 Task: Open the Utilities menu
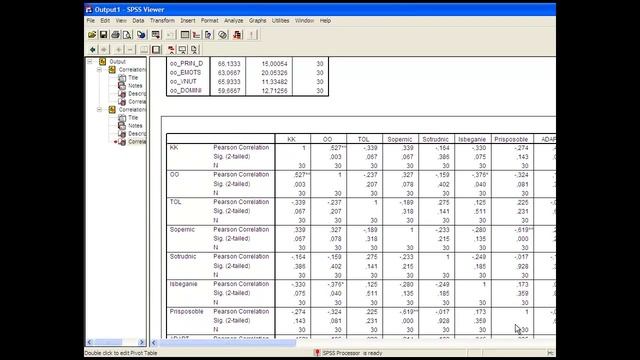pos(280,20)
